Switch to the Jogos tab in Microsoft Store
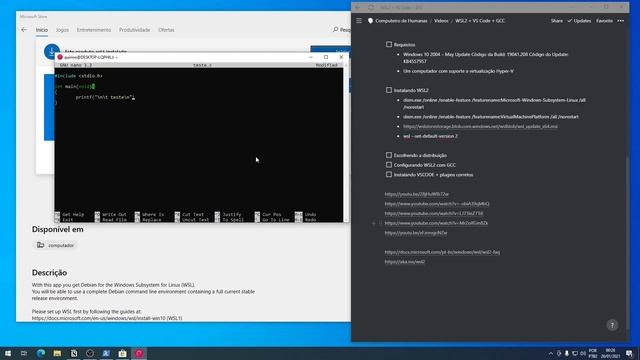 [x=62, y=30]
